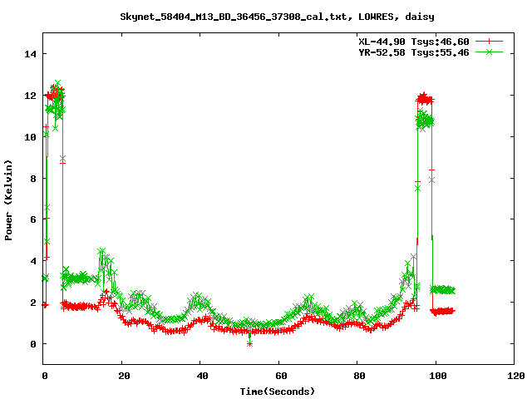This screenshot has width=532, height=399.
Task: Click y-axis tick label 4
Action: tap(33, 261)
